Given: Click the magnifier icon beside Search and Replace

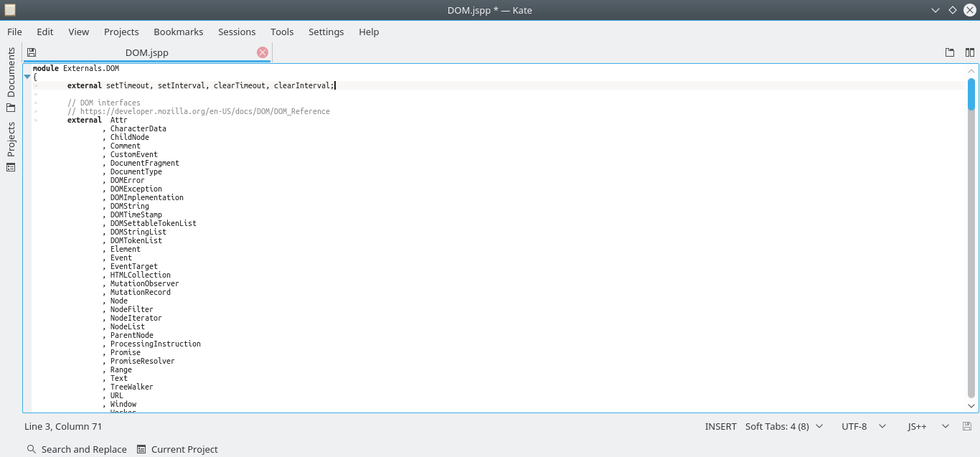Looking at the screenshot, I should [x=32, y=449].
